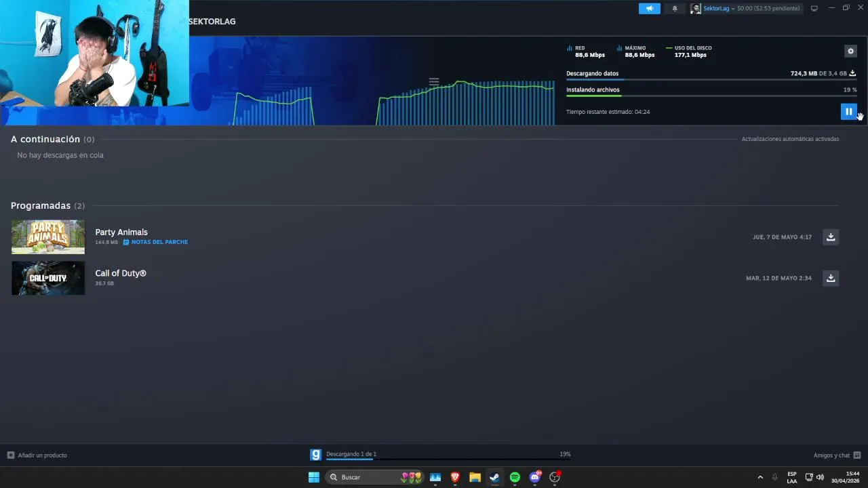The image size is (868, 488).
Task: Click the MÁXIMO peak speed stat
Action: tap(636, 52)
